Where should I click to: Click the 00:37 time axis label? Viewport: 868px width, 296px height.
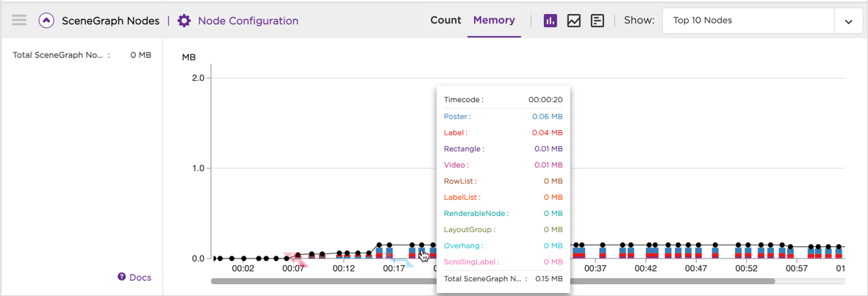coord(595,268)
